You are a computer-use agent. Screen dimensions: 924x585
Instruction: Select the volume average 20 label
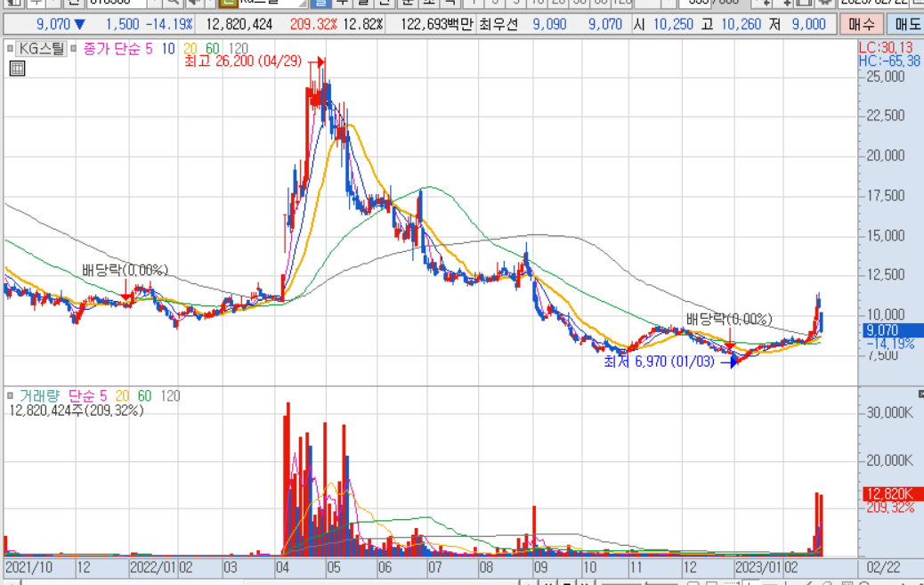(x=122, y=395)
